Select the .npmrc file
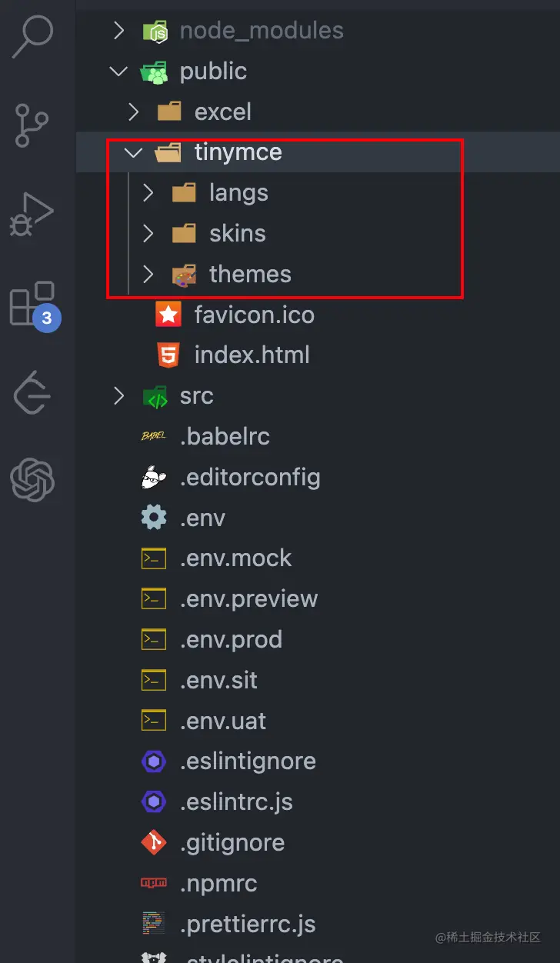Viewport: 560px width, 963px height. pos(218,884)
